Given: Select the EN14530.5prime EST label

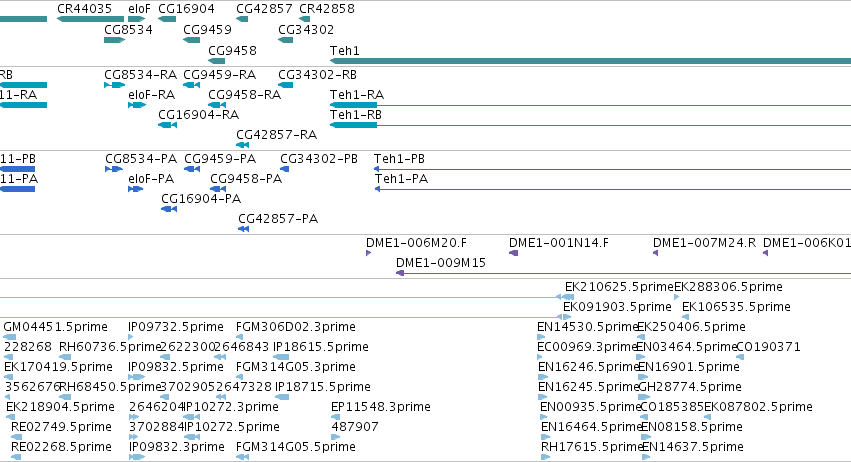Looking at the screenshot, I should pos(587,327).
